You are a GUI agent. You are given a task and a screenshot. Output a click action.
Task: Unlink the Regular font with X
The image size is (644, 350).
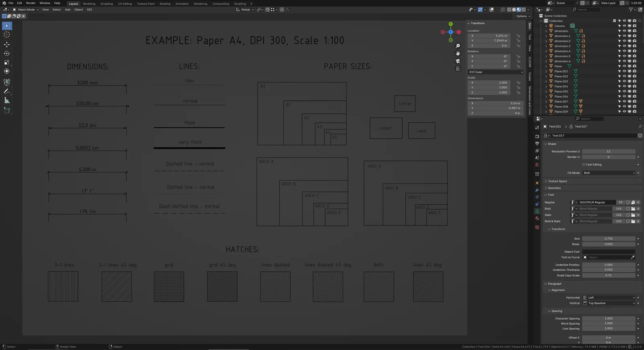point(638,202)
